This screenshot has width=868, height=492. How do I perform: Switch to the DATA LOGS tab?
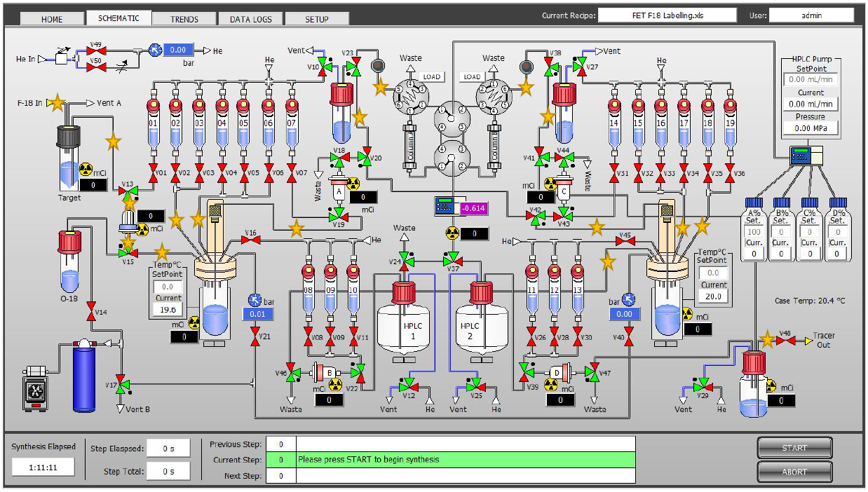click(250, 19)
